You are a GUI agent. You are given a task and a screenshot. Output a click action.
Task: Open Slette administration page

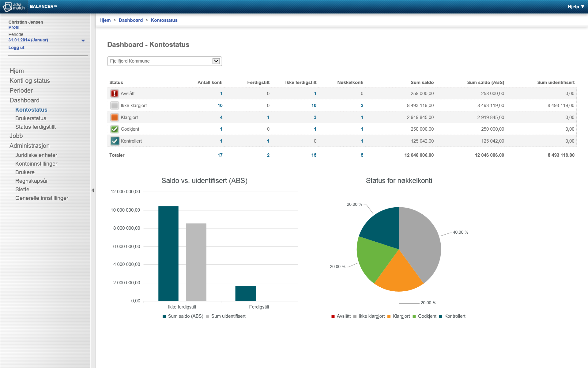22,190
